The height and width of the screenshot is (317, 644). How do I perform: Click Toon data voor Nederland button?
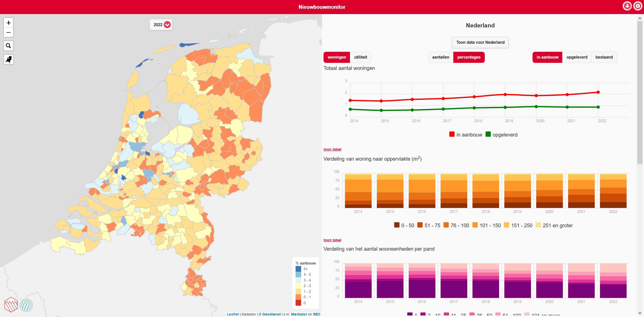coord(480,42)
